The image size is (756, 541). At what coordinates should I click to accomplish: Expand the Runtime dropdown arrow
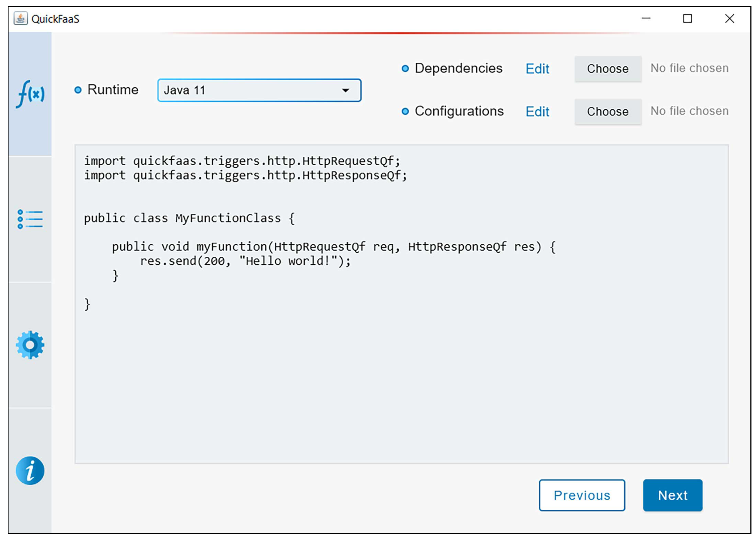click(x=345, y=90)
